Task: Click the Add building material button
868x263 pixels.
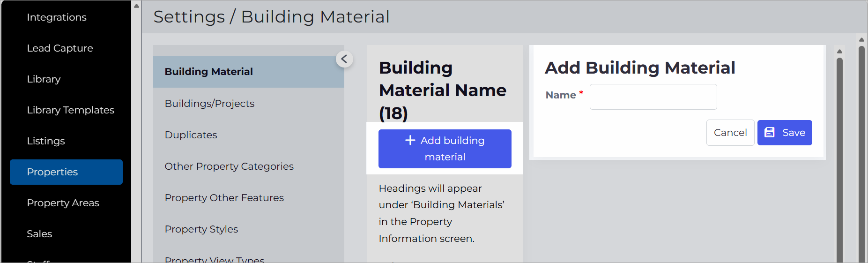Action: 445,149
